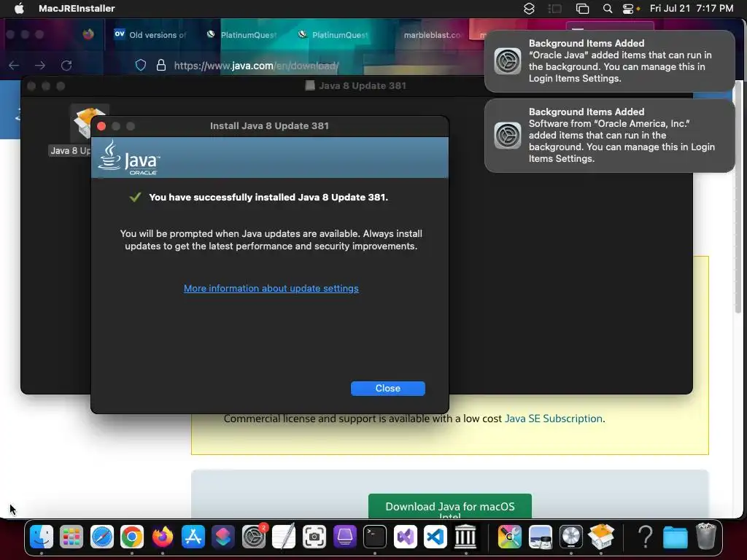Image resolution: width=747 pixels, height=560 pixels.
Task: Launch Visual Studio Code blue icon
Action: pyautogui.click(x=436, y=537)
